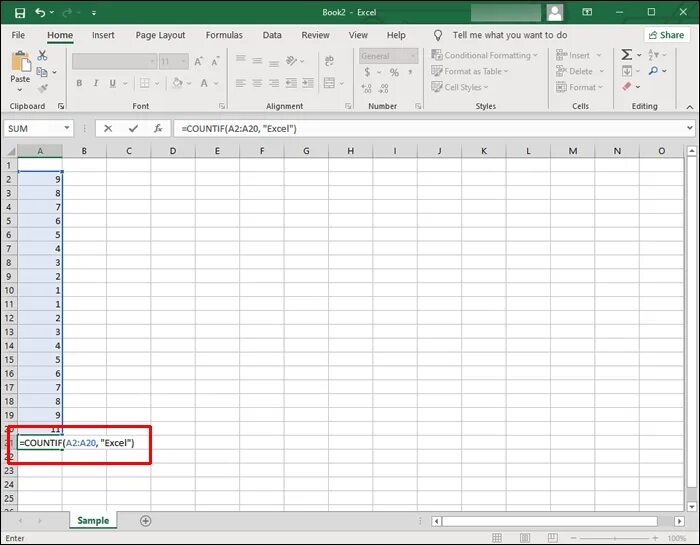Open the Data ribbon tab
700x545 pixels.
click(x=272, y=35)
